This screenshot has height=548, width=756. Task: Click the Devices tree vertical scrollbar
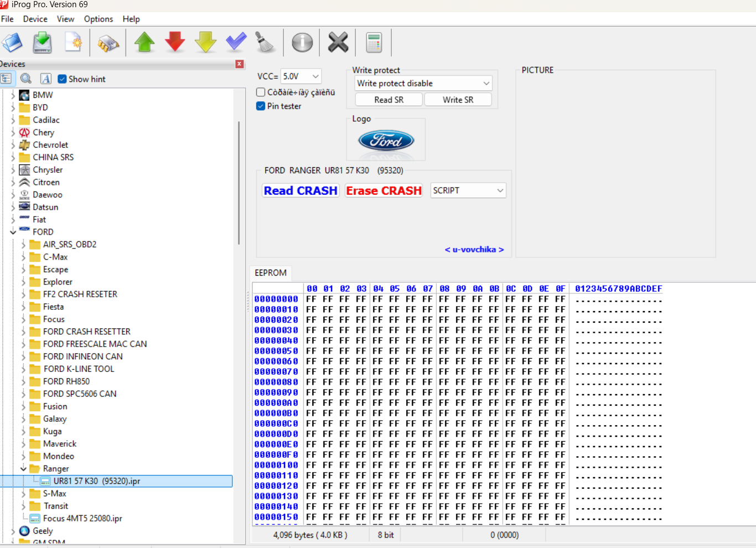pos(239,183)
